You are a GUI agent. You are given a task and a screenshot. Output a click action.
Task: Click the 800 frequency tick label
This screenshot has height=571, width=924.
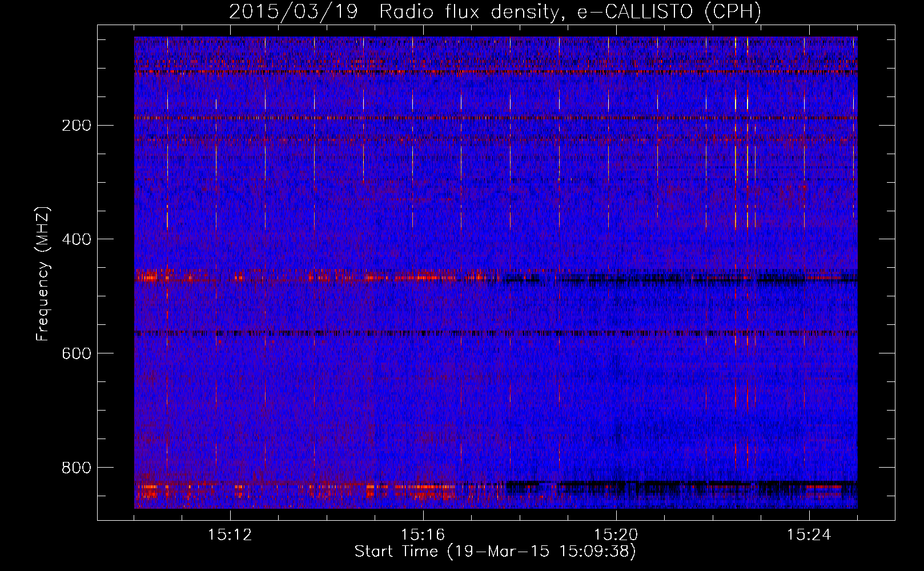(76, 468)
